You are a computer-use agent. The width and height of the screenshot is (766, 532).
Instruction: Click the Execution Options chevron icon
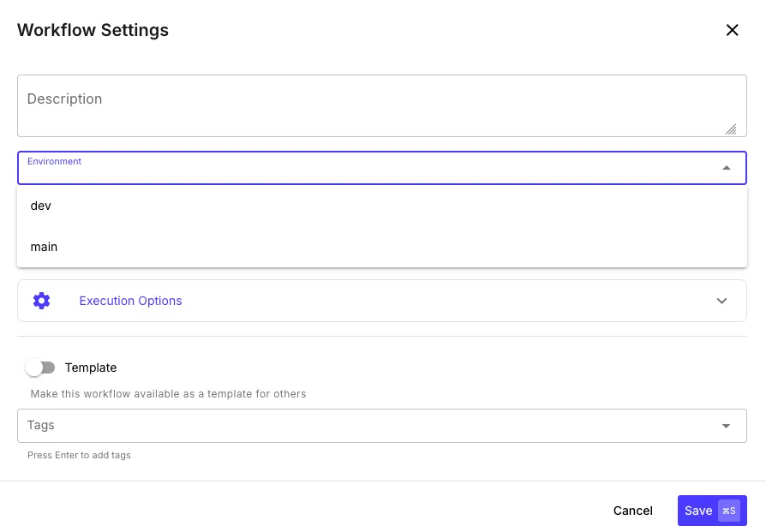721,301
